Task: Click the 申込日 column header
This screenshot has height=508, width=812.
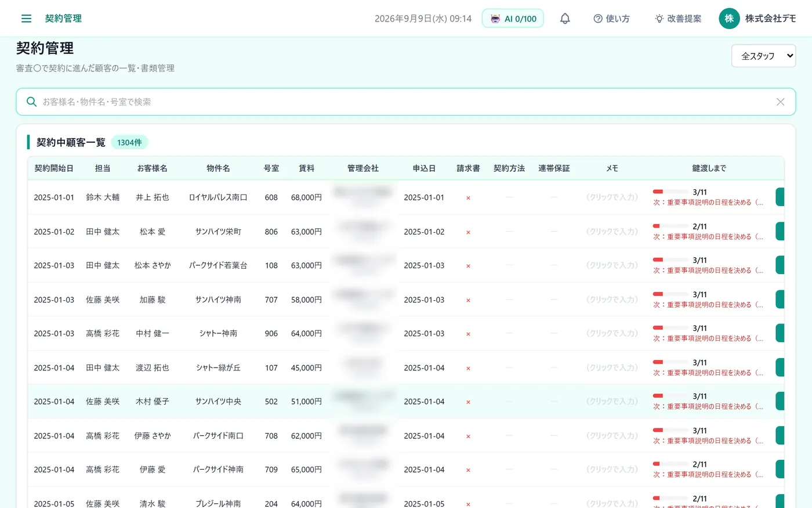Action: click(x=424, y=168)
